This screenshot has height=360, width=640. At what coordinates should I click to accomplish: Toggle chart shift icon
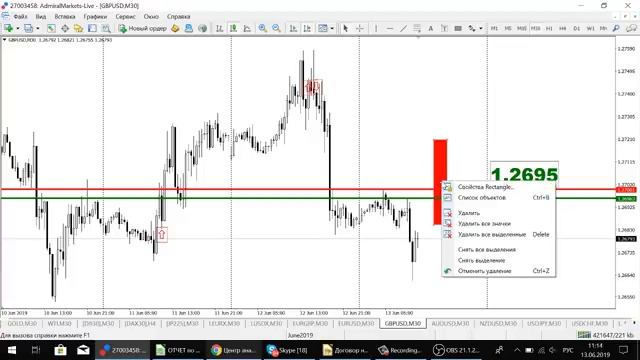(307, 28)
